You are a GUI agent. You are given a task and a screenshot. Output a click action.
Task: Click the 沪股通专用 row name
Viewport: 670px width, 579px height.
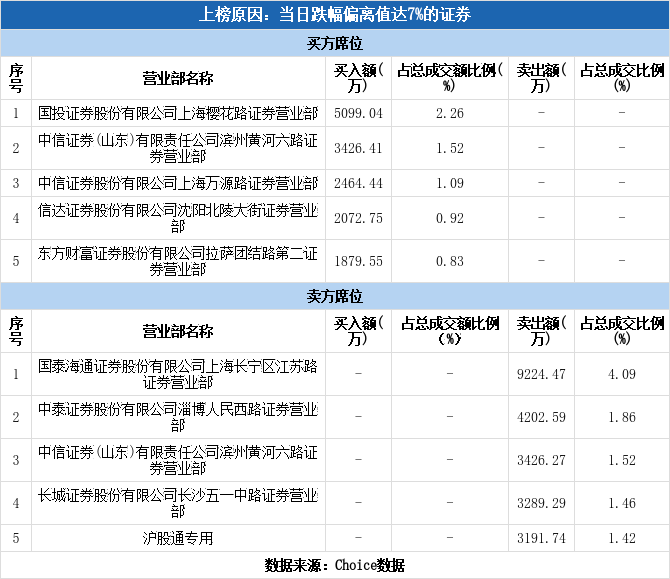coord(178,538)
